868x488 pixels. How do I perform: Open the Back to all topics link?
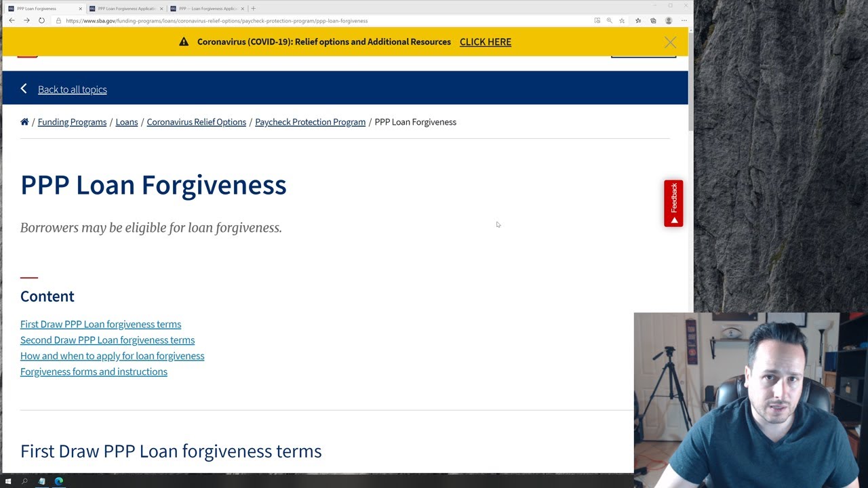pyautogui.click(x=73, y=89)
